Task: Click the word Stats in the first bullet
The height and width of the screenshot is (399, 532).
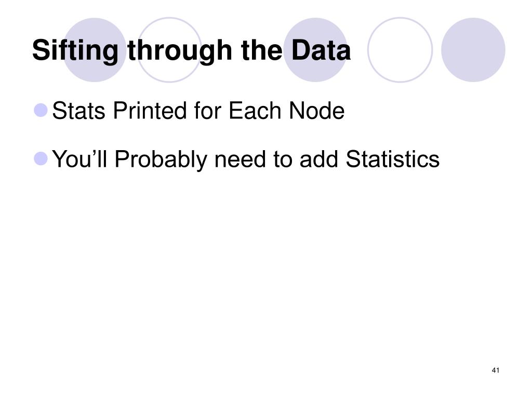Action: 79,111
